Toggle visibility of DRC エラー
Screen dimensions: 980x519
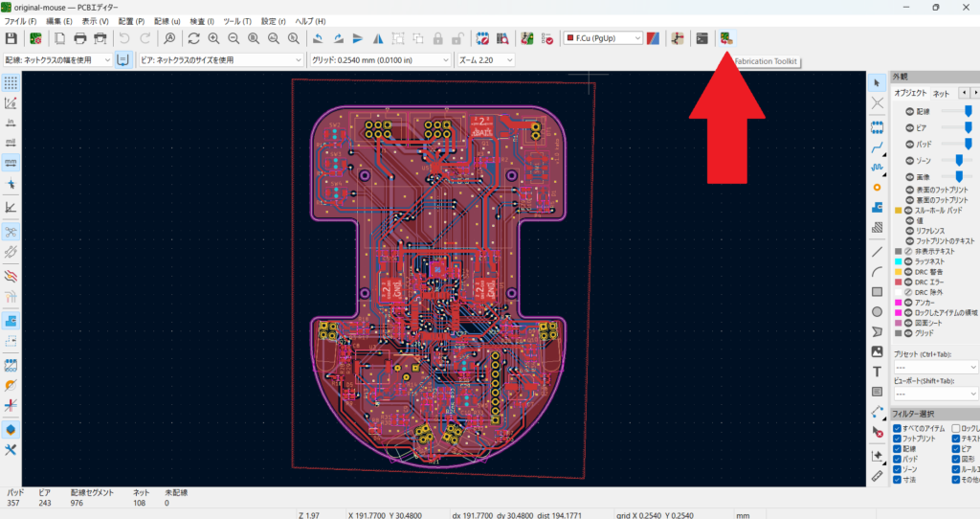point(909,282)
